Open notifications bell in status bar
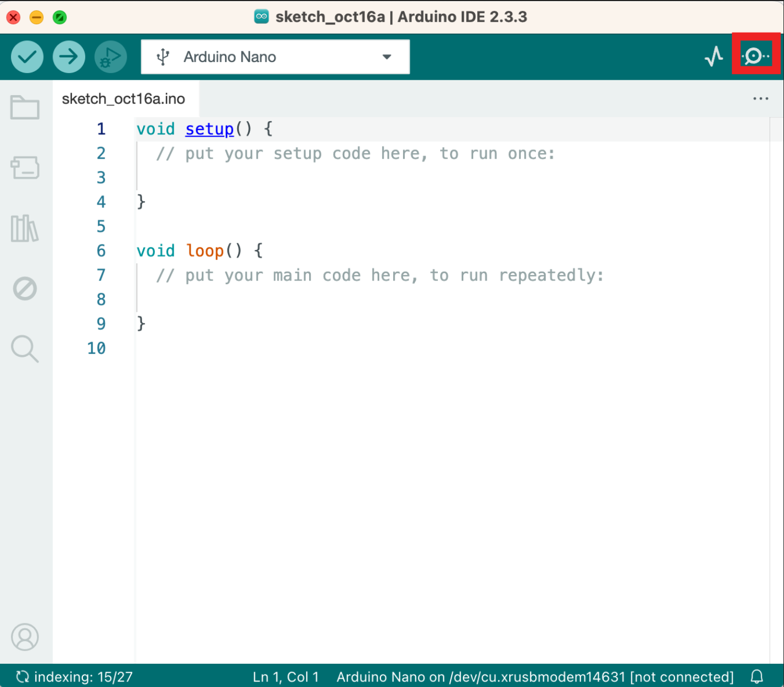Viewport: 784px width, 687px height. click(x=757, y=676)
